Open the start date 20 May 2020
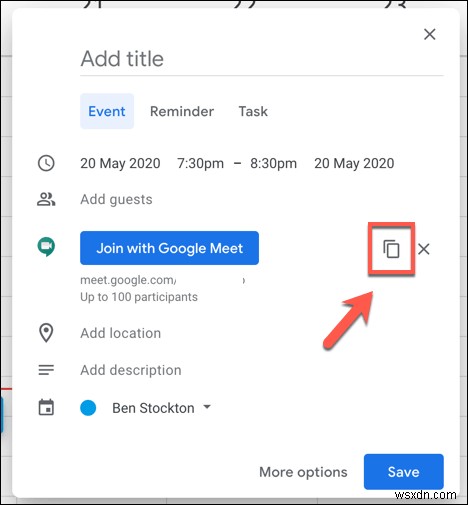This screenshot has width=468, height=505. click(120, 163)
